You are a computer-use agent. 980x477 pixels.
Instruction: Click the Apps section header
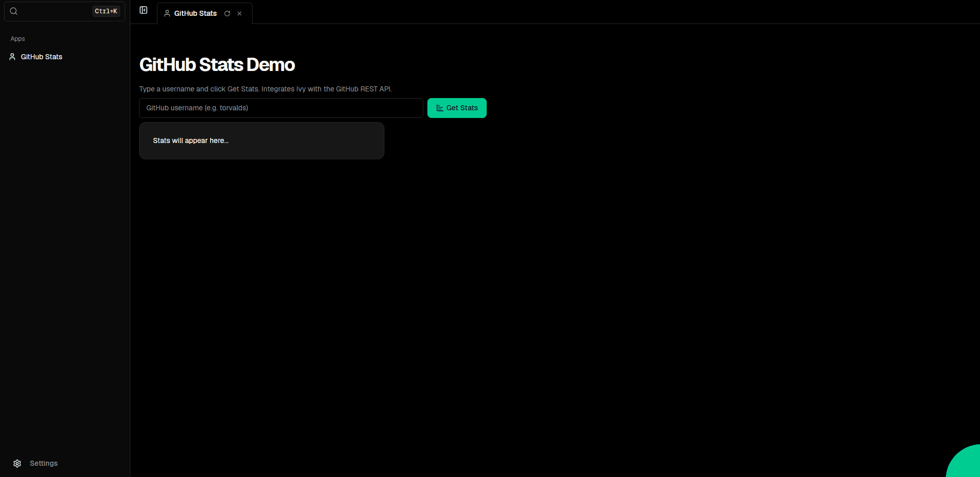(x=17, y=38)
